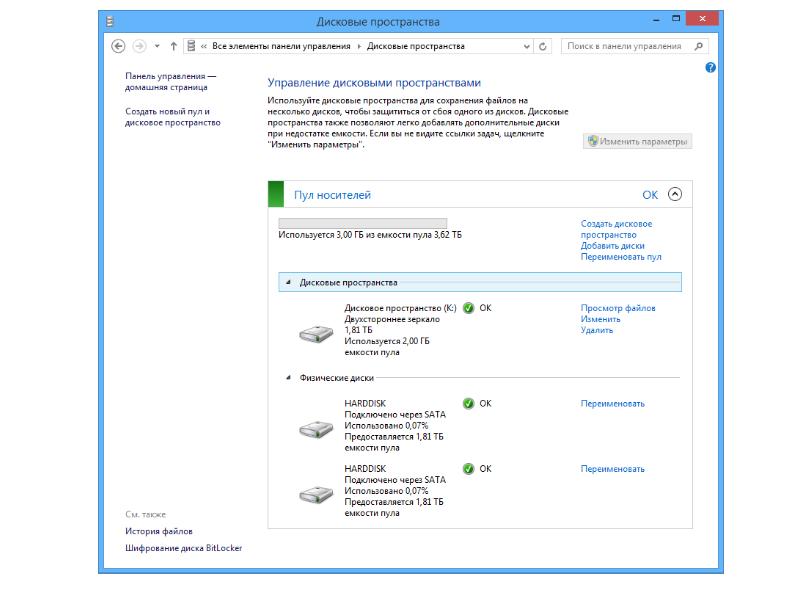Open the address bar history dropdown
This screenshot has width=800, height=600.
point(528,46)
